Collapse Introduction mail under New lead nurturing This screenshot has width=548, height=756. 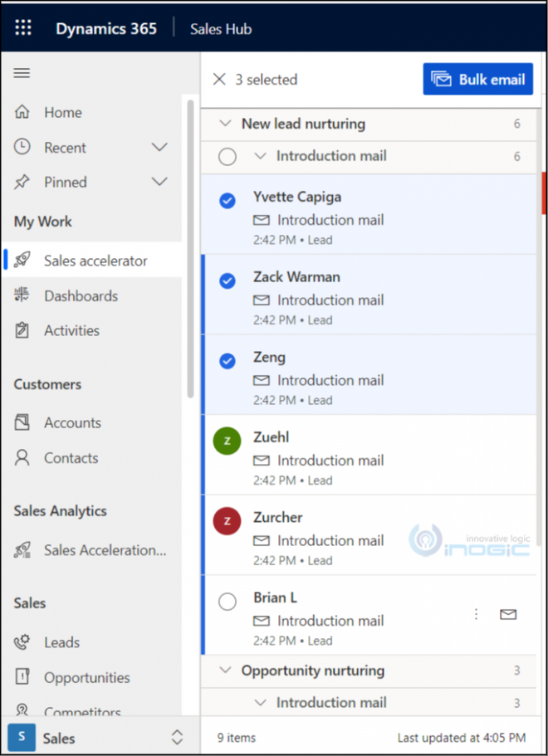(260, 156)
